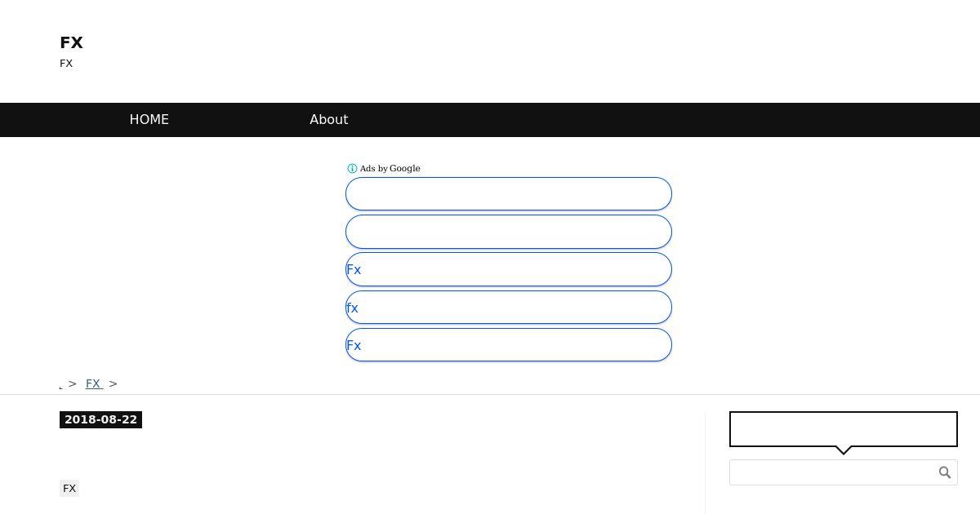980x514 pixels.
Task: Select the FX category tag below date
Action: click(69, 489)
